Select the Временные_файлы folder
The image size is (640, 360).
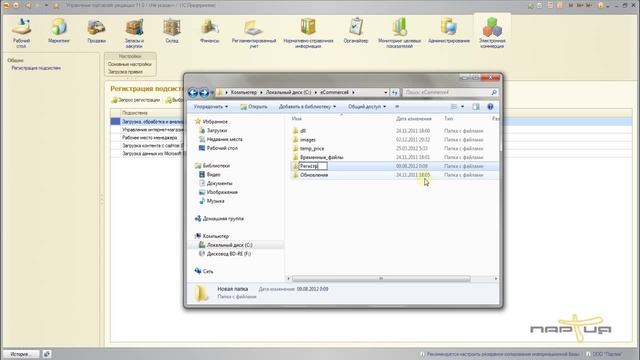(322, 157)
